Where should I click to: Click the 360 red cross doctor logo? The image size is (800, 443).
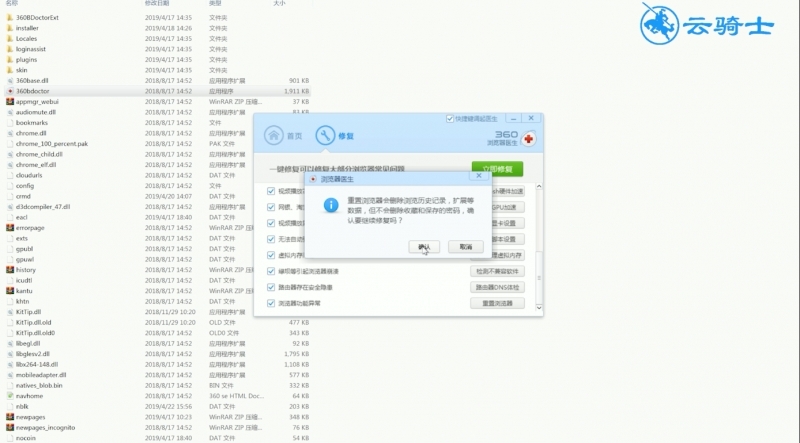[529, 138]
